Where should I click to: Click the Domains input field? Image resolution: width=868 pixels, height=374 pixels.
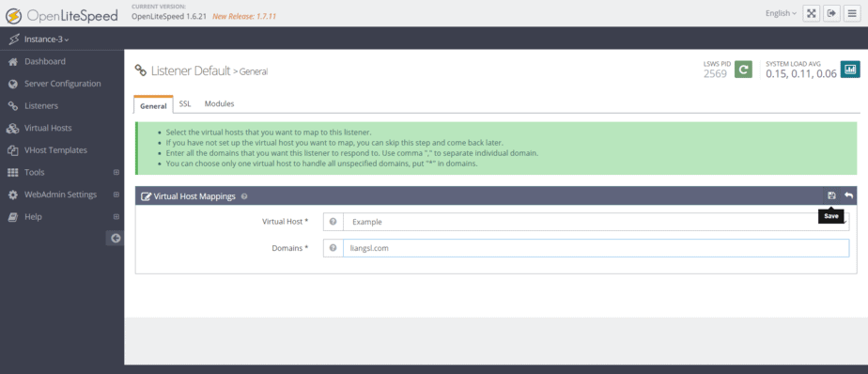pos(596,248)
